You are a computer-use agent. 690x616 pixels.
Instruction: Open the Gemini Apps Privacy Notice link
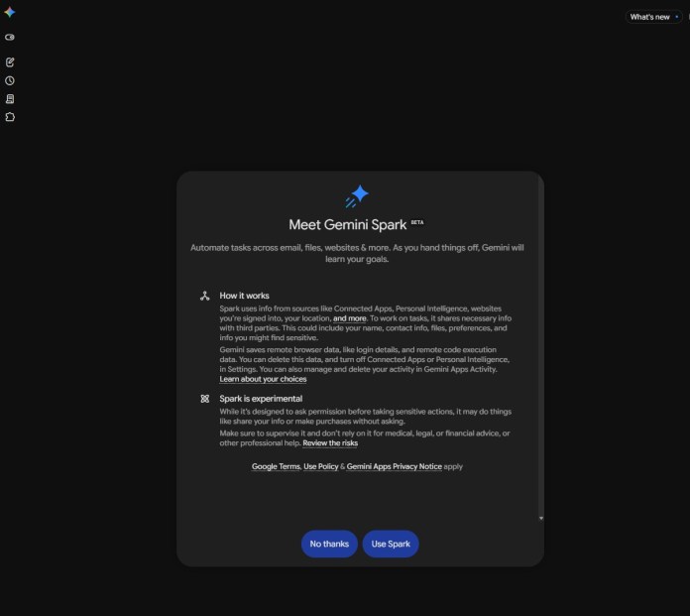(x=394, y=467)
